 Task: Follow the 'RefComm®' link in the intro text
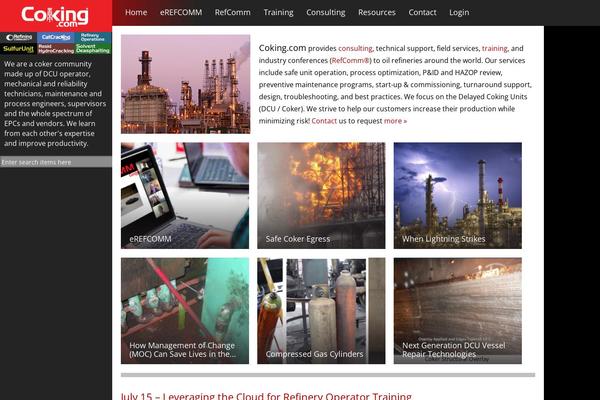pyautogui.click(x=351, y=60)
